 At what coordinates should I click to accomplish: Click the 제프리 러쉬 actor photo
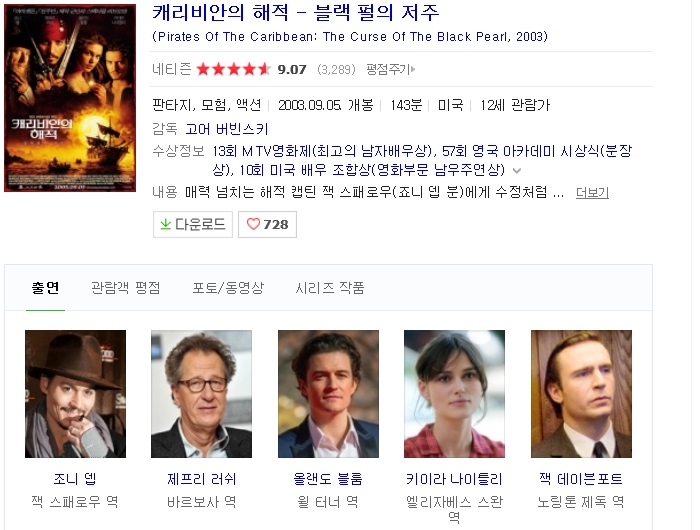(x=201, y=394)
